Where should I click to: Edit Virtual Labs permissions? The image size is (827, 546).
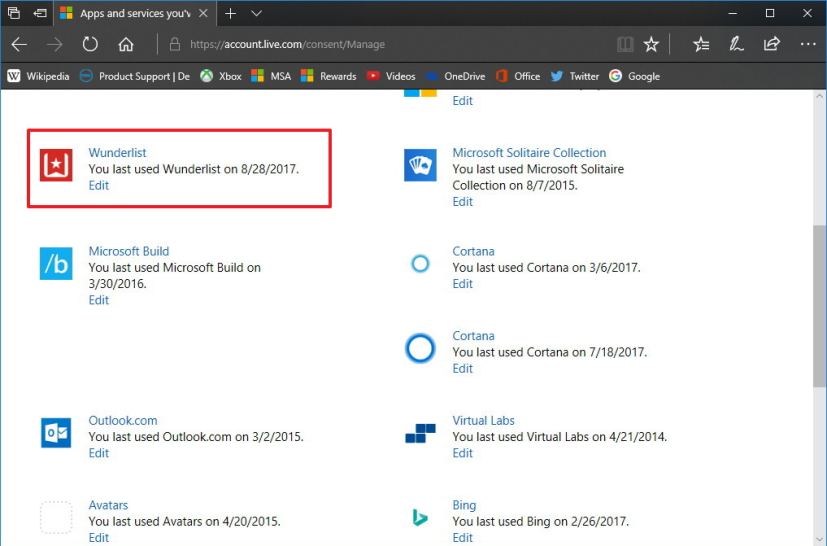[463, 453]
